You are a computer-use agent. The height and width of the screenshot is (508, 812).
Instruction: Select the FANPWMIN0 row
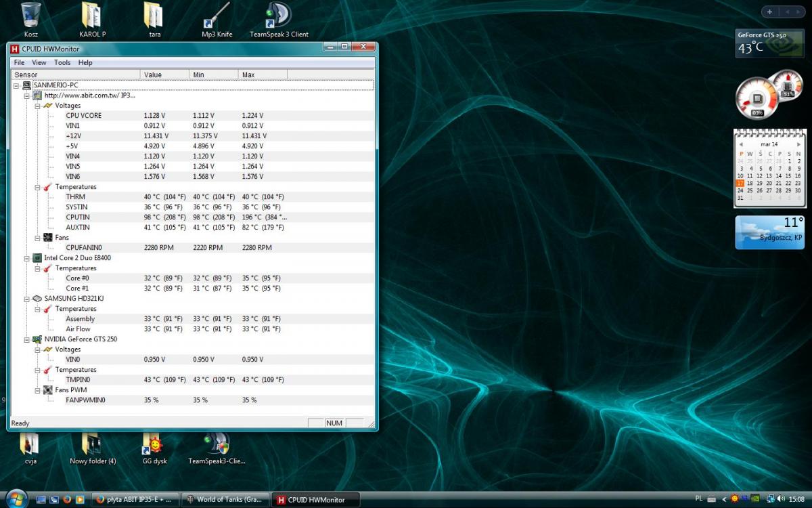[193, 400]
